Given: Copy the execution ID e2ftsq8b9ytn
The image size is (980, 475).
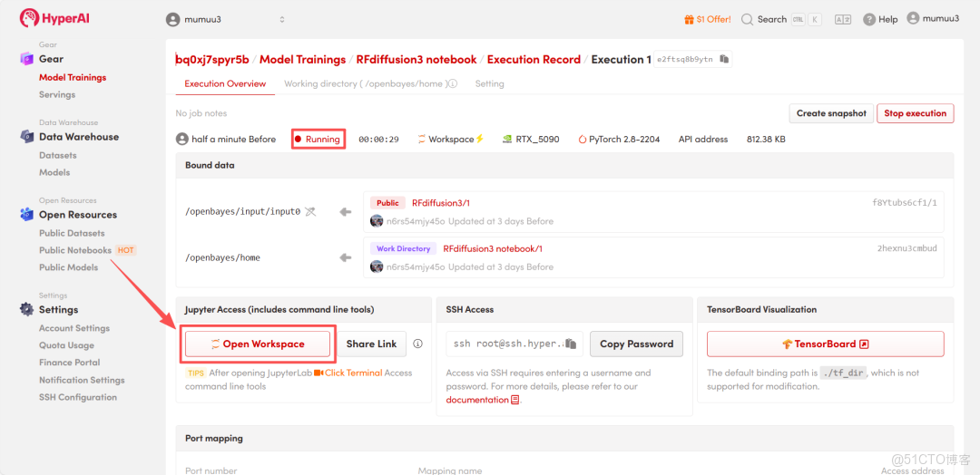Looking at the screenshot, I should 724,59.
